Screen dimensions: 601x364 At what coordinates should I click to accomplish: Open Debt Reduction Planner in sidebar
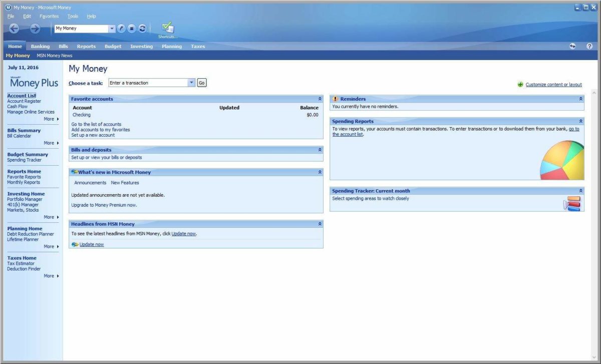30,234
